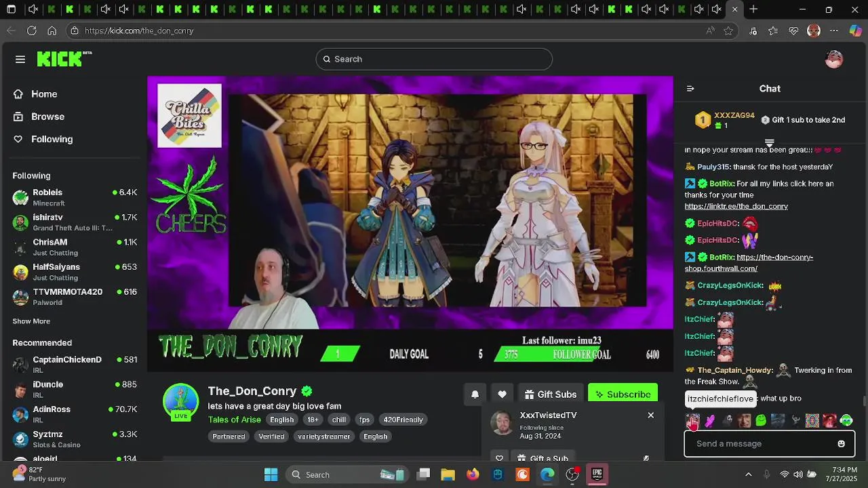Open the ishiratv channel in the Following list
The width and height of the screenshot is (868, 488).
[x=75, y=222]
